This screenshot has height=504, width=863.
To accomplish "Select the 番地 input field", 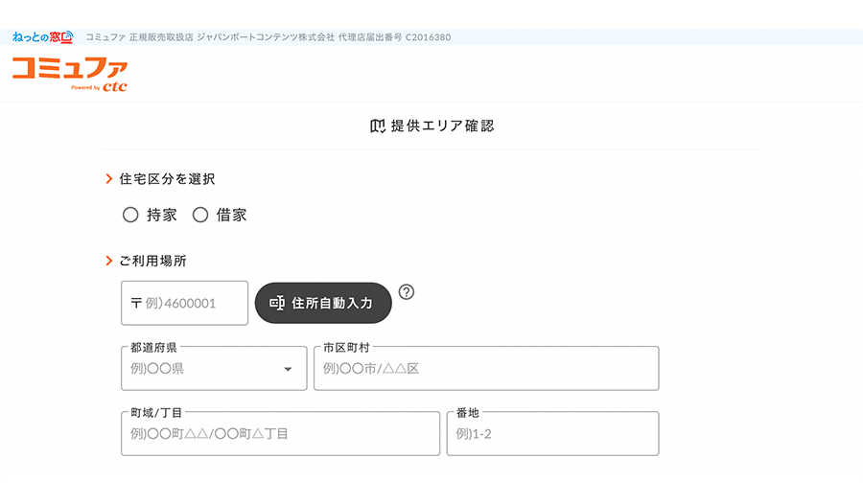I will click(x=552, y=434).
